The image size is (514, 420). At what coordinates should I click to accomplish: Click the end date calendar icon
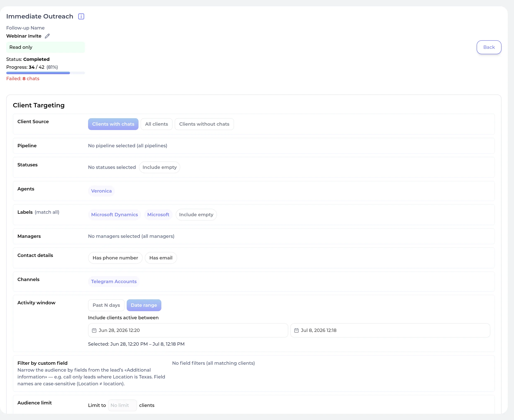click(296, 330)
